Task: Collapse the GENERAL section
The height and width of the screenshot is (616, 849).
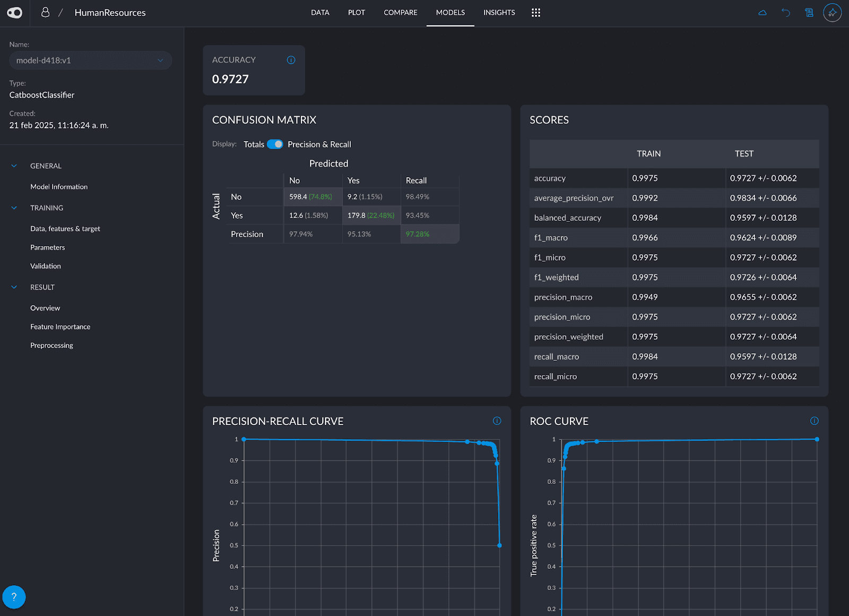Action: (14, 166)
